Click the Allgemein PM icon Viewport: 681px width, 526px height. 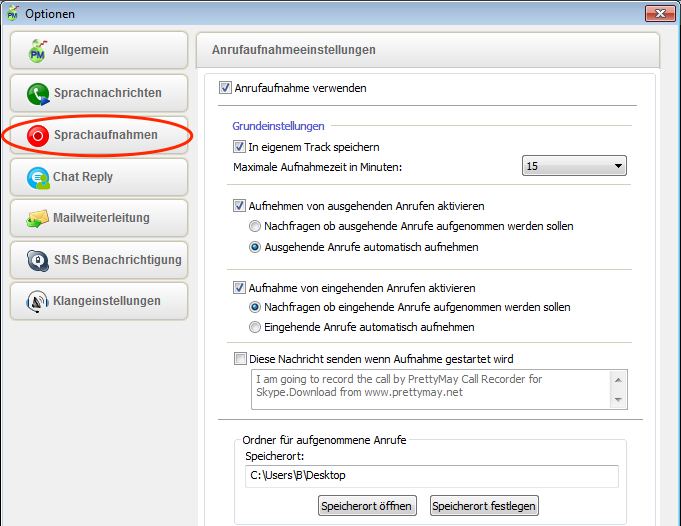coord(38,51)
